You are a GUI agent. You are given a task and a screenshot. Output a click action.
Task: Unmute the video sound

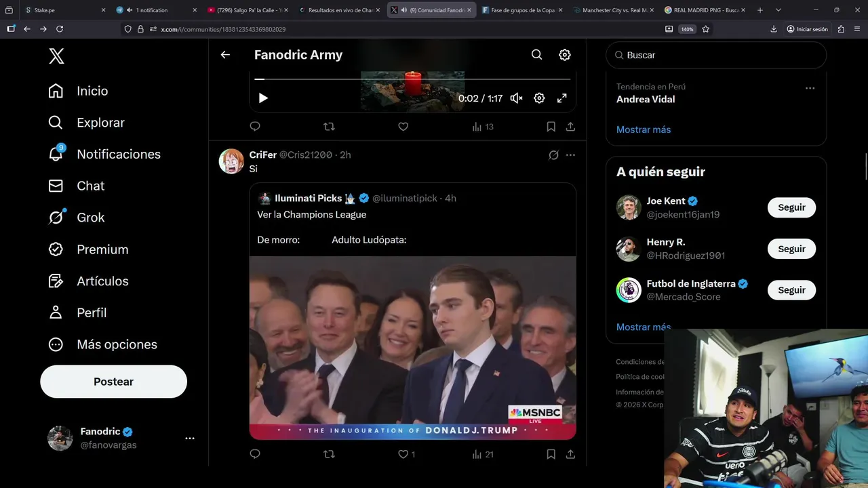[x=516, y=98]
